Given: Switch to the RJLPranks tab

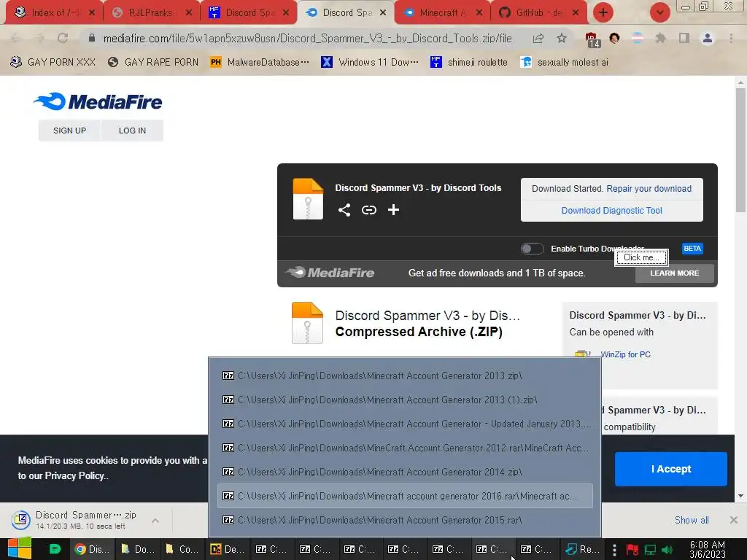Looking at the screenshot, I should [x=152, y=12].
